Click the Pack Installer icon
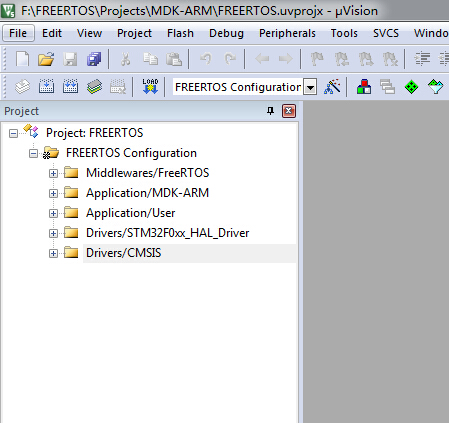 (435, 87)
